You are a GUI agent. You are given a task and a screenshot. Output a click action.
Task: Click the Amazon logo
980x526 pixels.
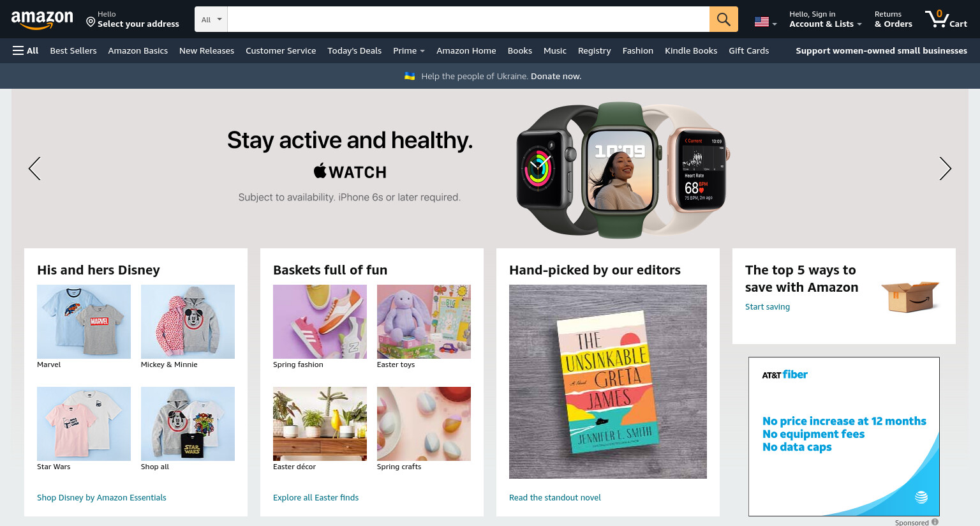(x=42, y=20)
